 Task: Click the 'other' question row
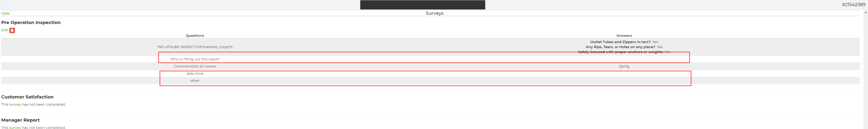[x=430, y=80]
